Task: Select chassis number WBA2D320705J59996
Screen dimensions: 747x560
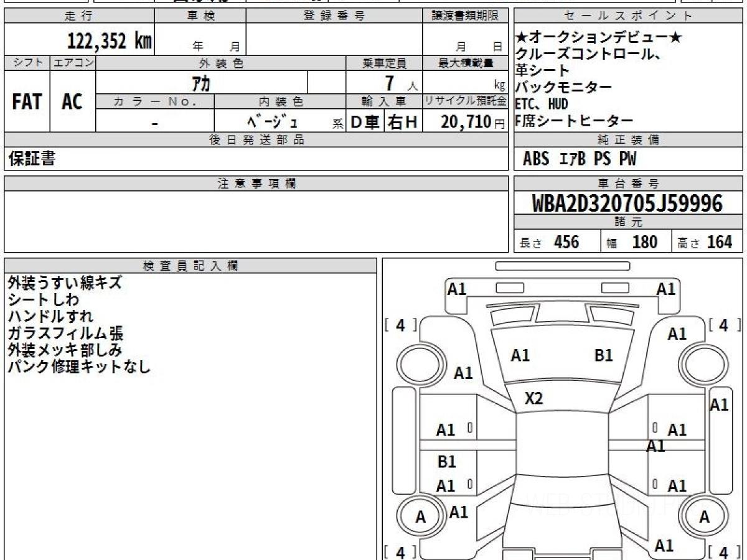Action: (x=627, y=203)
